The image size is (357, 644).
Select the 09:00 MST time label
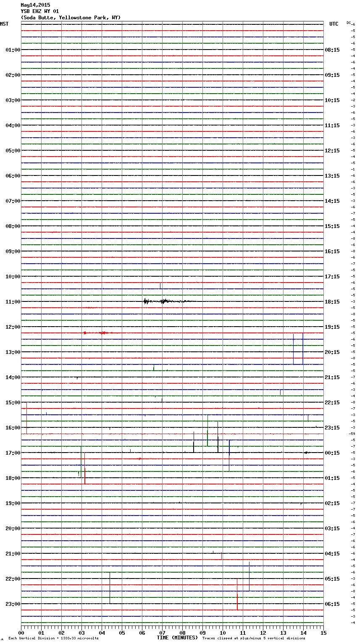[x=13, y=251]
